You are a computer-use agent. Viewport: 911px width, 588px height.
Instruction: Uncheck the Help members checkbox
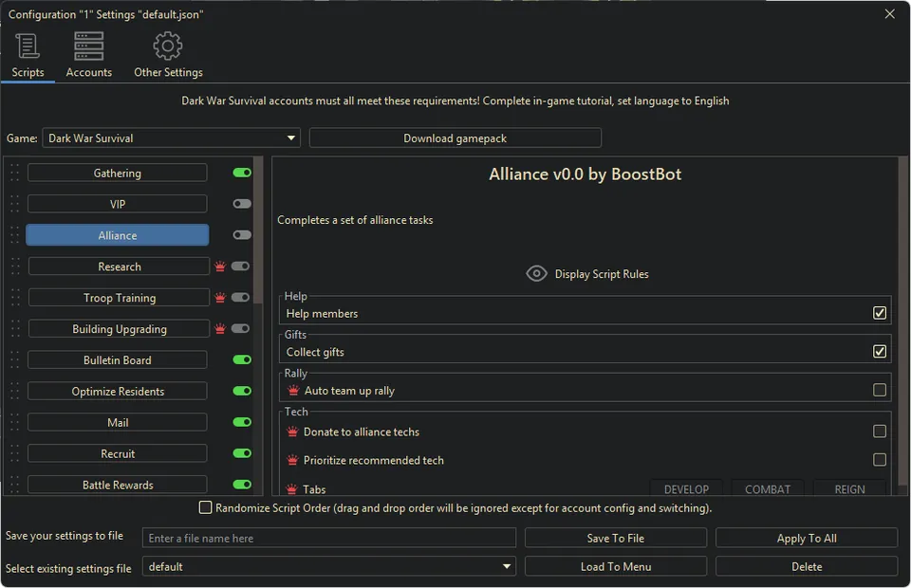click(879, 313)
